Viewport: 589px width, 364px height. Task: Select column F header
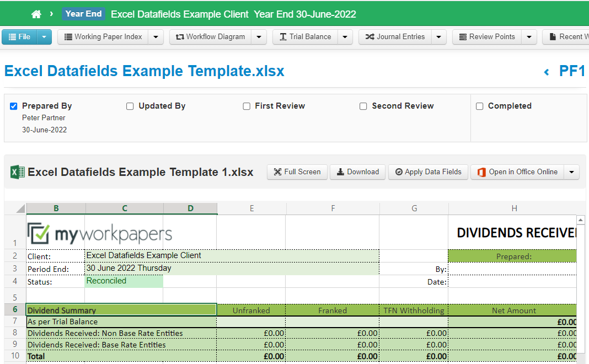coord(333,208)
